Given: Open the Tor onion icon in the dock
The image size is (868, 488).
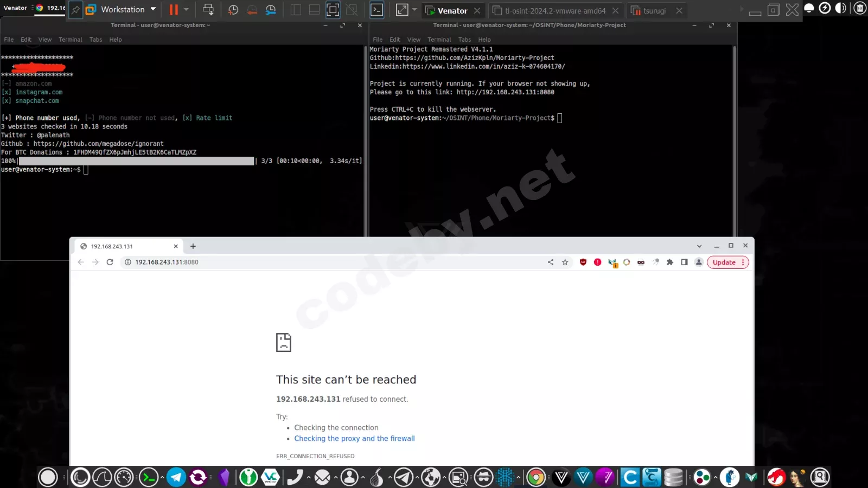Looking at the screenshot, I should pos(376,478).
